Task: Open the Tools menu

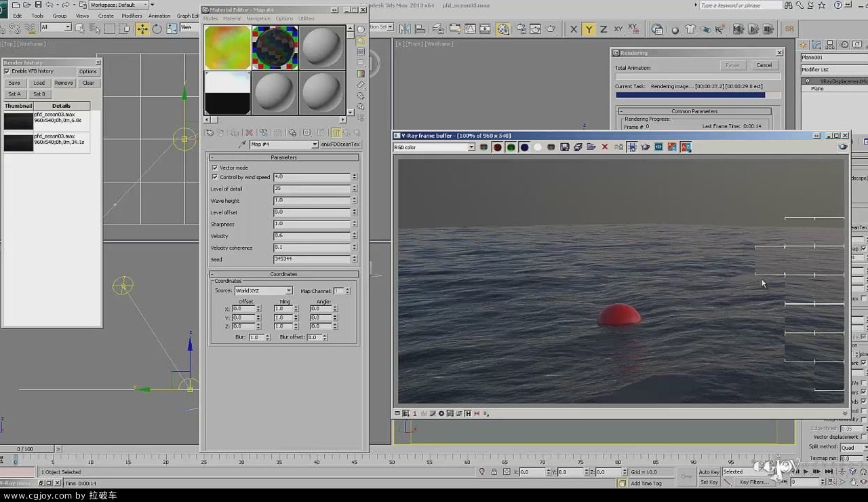Action: 37,16
